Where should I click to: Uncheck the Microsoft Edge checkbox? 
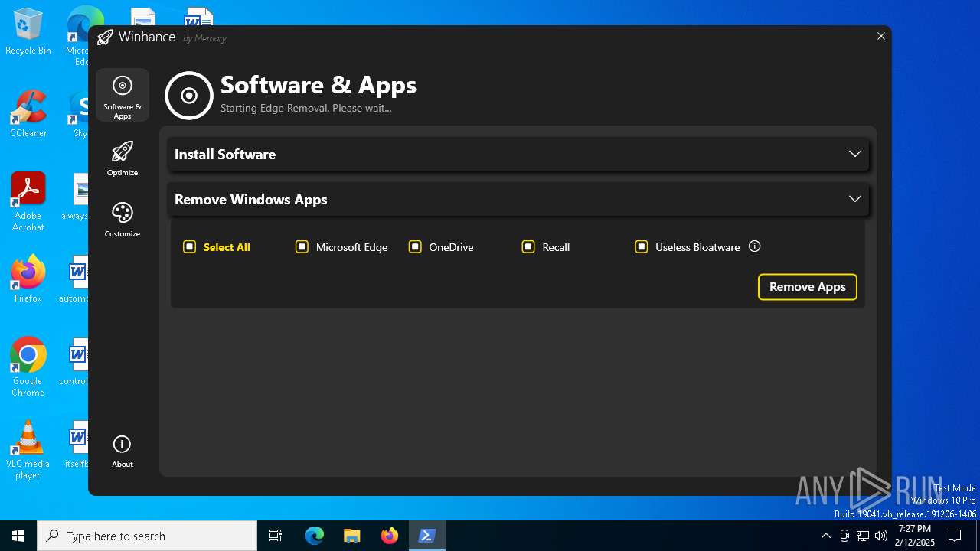(x=302, y=246)
